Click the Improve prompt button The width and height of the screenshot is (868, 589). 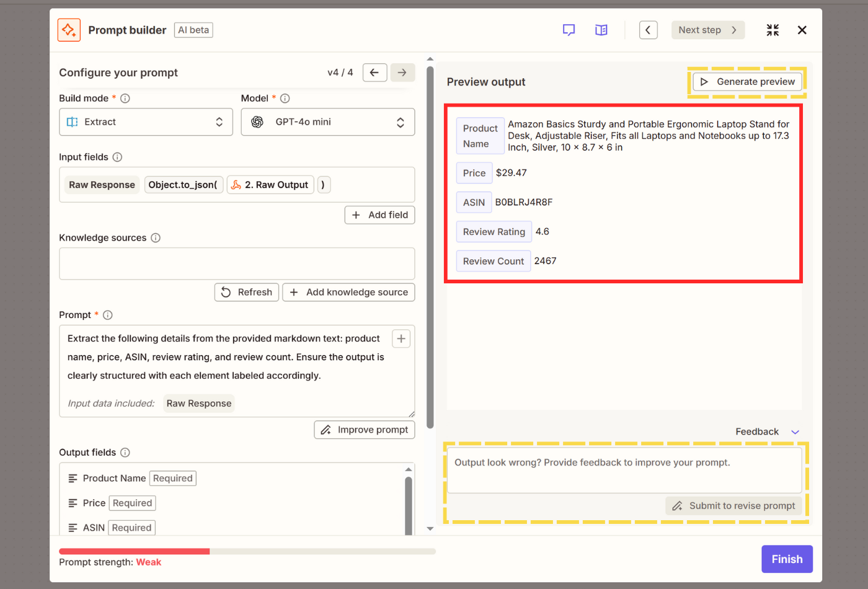point(365,430)
